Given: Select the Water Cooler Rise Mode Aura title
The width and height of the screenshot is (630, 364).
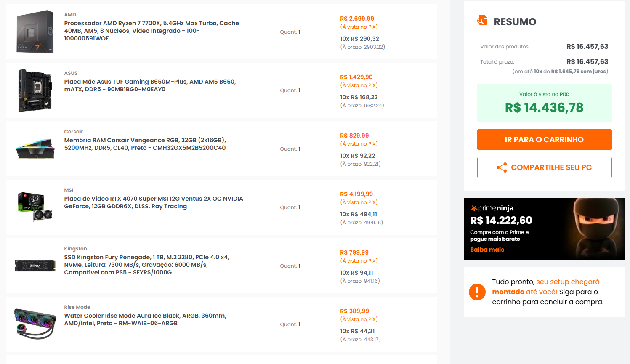Looking at the screenshot, I should point(145,319).
